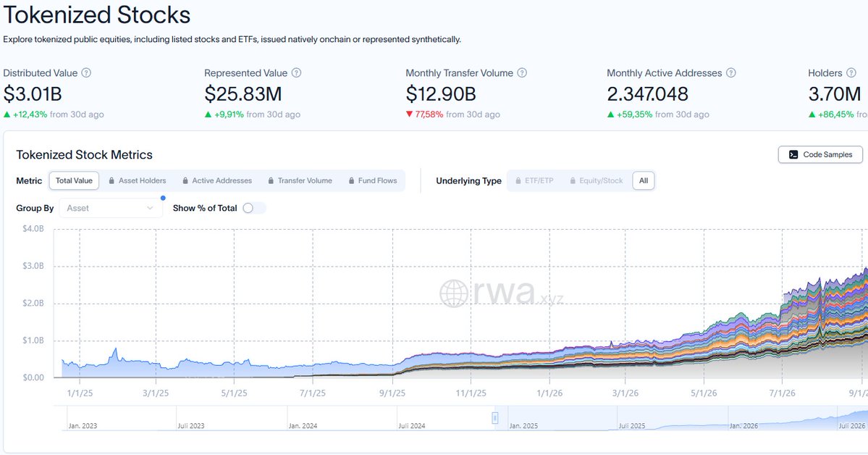Click the 2.347.048 active addresses figure
This screenshot has height=455, width=868.
coord(648,93)
